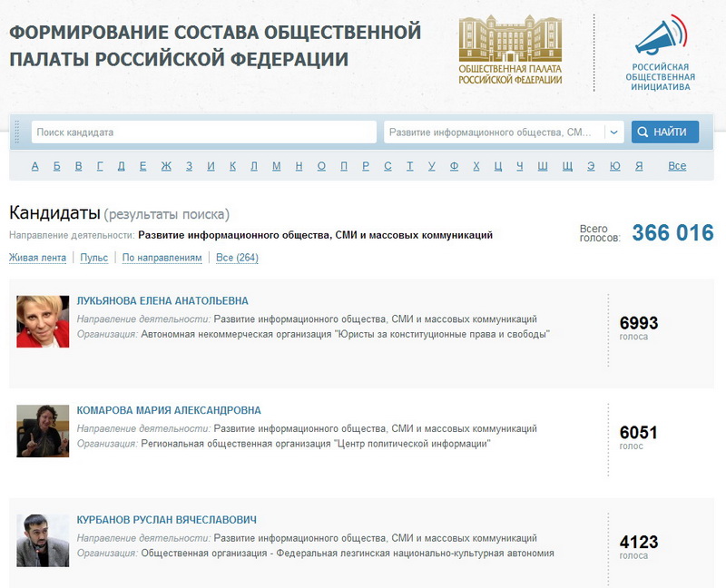726x588 pixels.
Task: Filter candidates by letter К
Action: (x=233, y=166)
